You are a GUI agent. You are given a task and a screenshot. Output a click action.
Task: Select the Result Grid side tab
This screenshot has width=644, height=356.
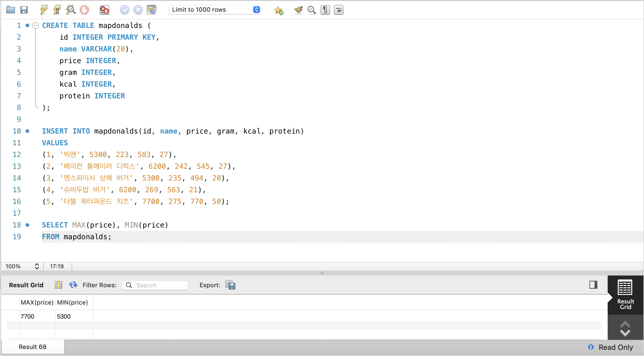coord(626,295)
